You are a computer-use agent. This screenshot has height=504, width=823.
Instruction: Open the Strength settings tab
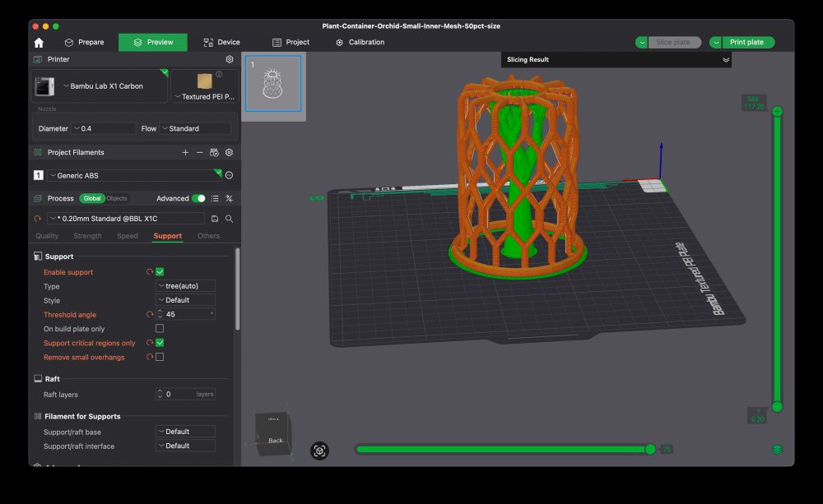coord(87,236)
